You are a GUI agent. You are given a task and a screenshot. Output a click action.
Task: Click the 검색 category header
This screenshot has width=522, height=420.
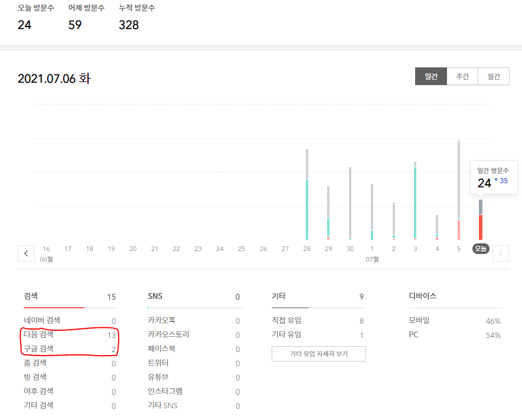70,297
